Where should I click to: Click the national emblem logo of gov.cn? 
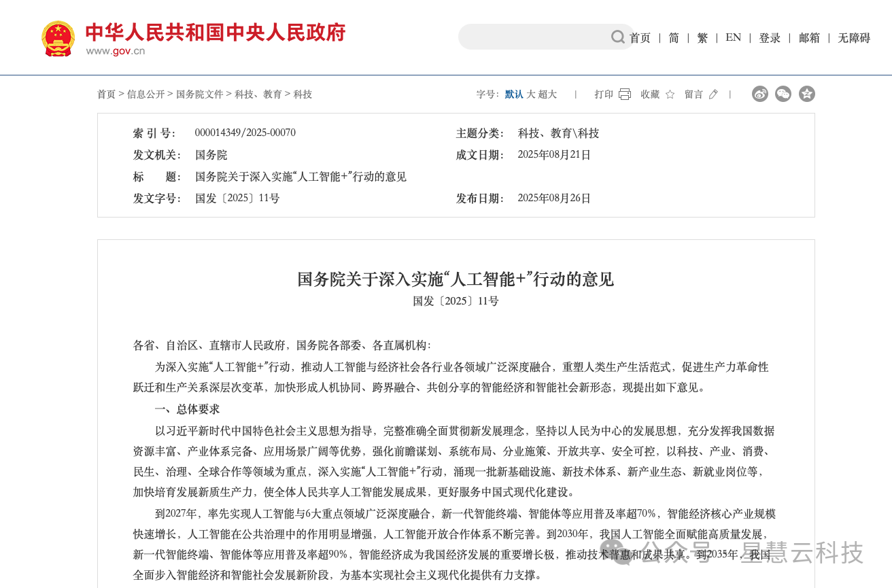(58, 37)
